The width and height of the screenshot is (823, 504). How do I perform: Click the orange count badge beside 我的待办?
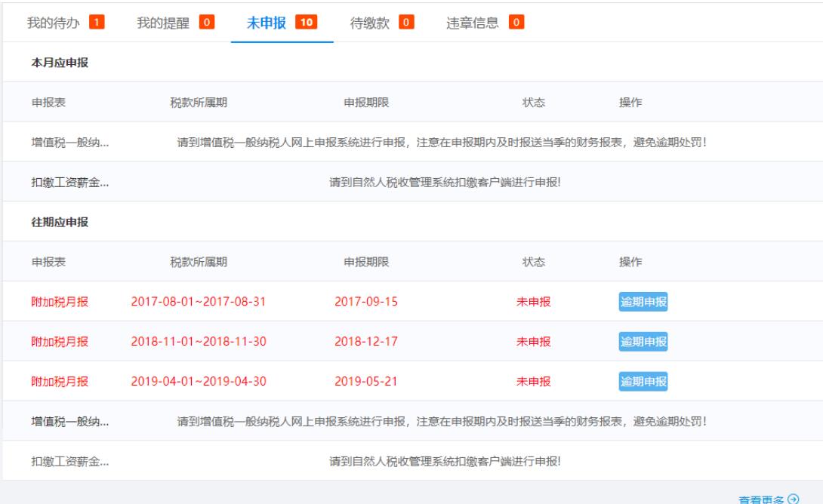pos(96,22)
